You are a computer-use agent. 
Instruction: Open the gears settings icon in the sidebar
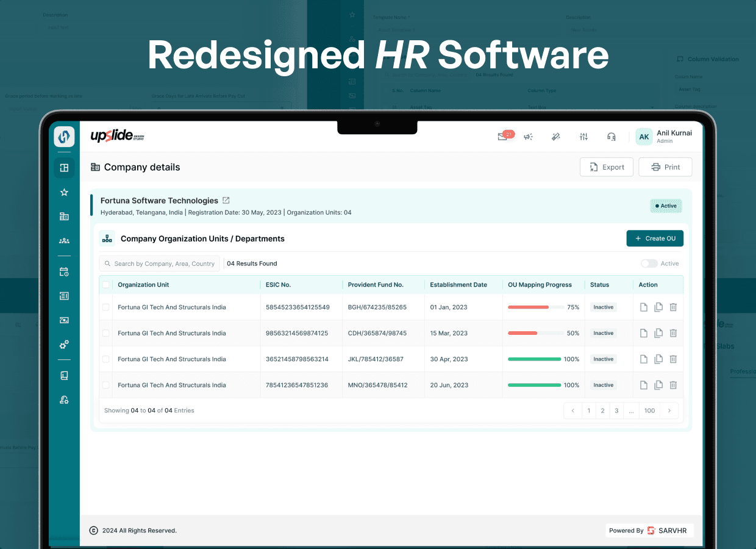[64, 345]
